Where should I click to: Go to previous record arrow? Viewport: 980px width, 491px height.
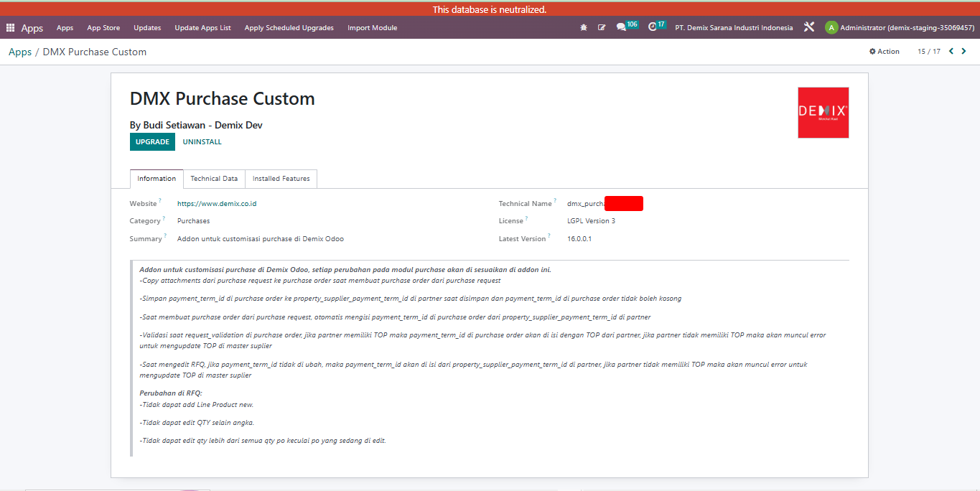pyautogui.click(x=951, y=51)
